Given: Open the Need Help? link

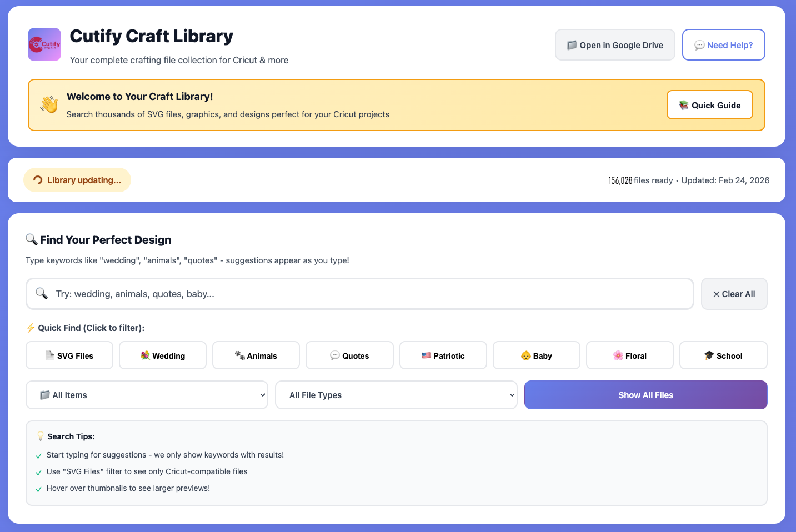Looking at the screenshot, I should click(724, 45).
